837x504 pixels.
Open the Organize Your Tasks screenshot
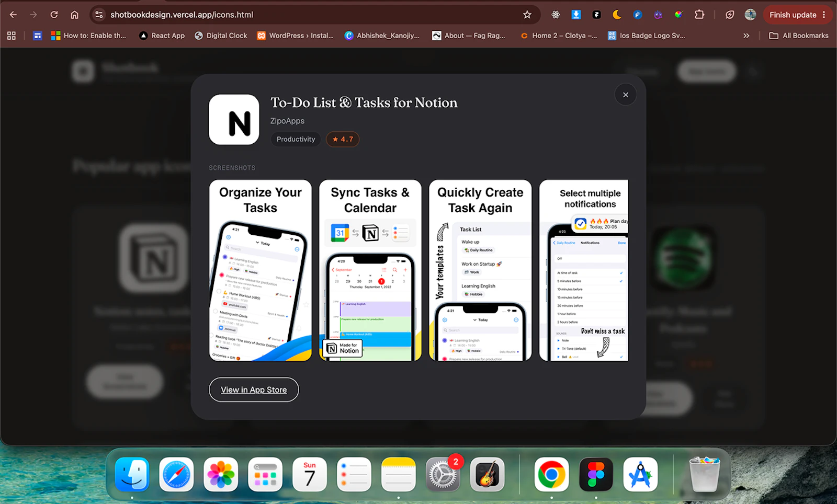click(x=261, y=270)
